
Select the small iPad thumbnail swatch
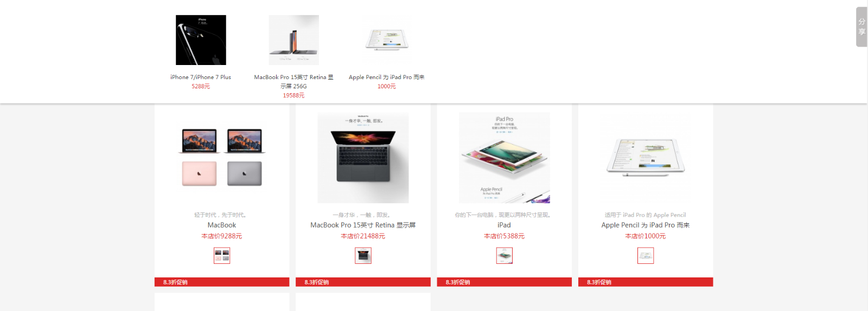505,256
